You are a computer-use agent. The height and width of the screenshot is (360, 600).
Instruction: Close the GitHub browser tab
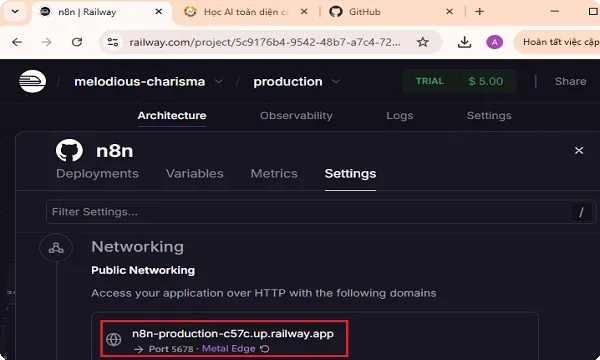450,12
